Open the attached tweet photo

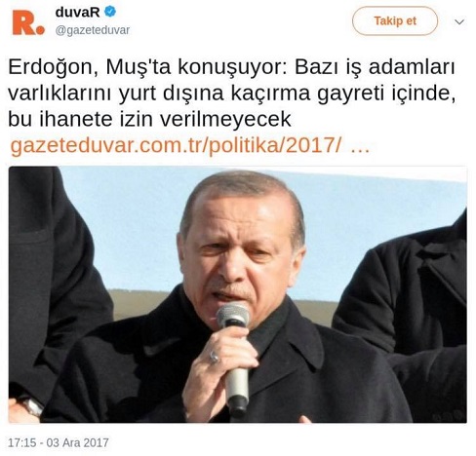pos(238,294)
